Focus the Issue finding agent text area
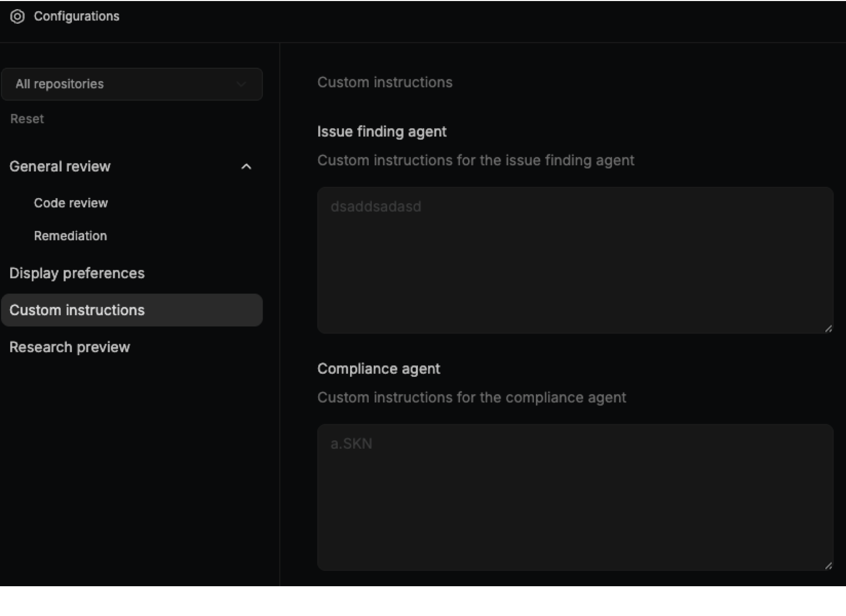Image resolution: width=846 pixels, height=616 pixels. [x=575, y=260]
